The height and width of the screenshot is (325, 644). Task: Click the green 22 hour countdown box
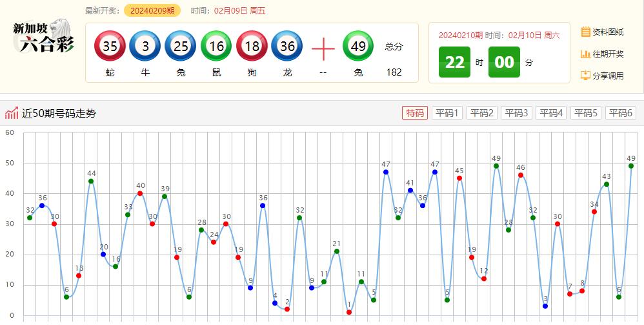455,62
